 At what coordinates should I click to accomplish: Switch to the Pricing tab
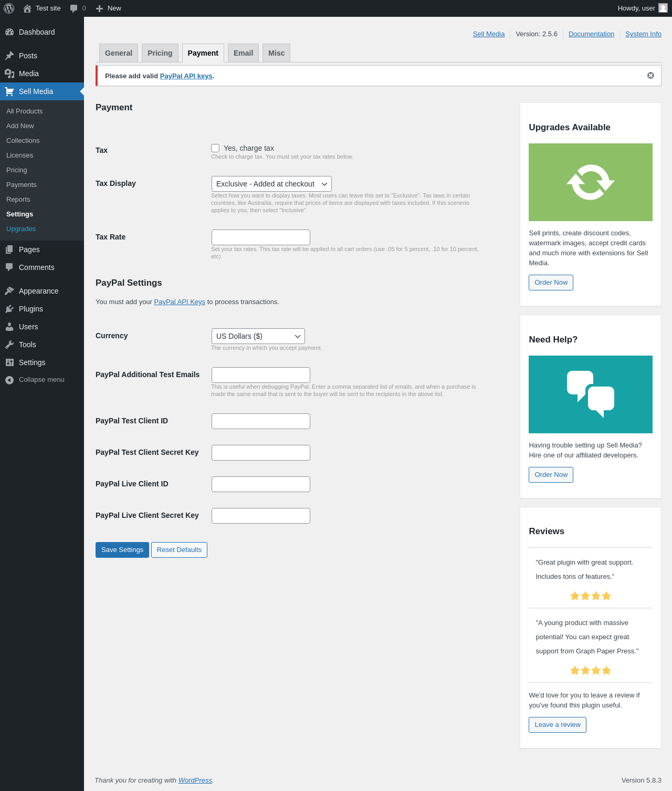[160, 53]
